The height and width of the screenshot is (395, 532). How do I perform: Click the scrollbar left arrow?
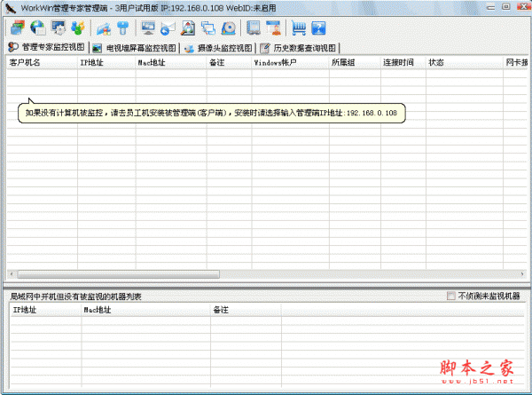pyautogui.click(x=12, y=274)
